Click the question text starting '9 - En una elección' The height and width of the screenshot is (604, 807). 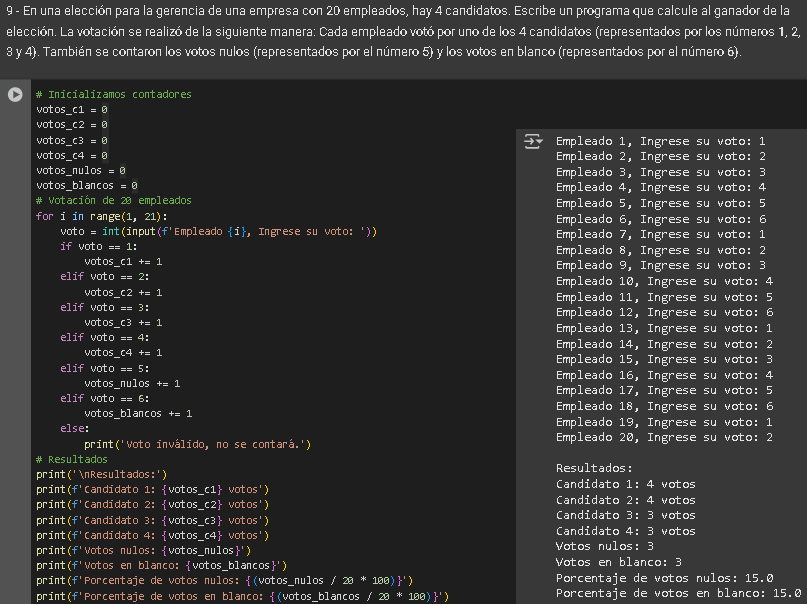pos(404,31)
